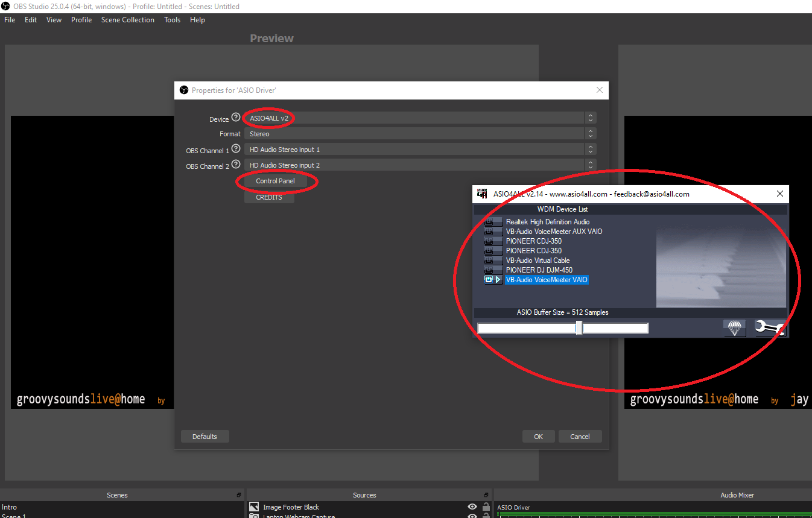The width and height of the screenshot is (812, 518).
Task: Select PIONEER DJ DJM-450 list entry
Action: pos(539,270)
